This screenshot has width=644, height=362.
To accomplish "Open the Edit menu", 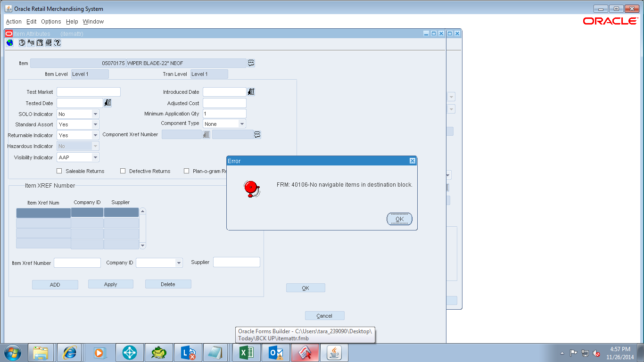I will 32,22.
